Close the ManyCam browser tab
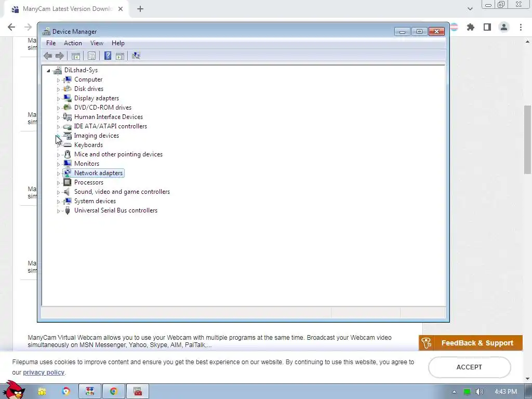The image size is (532, 399). (121, 9)
